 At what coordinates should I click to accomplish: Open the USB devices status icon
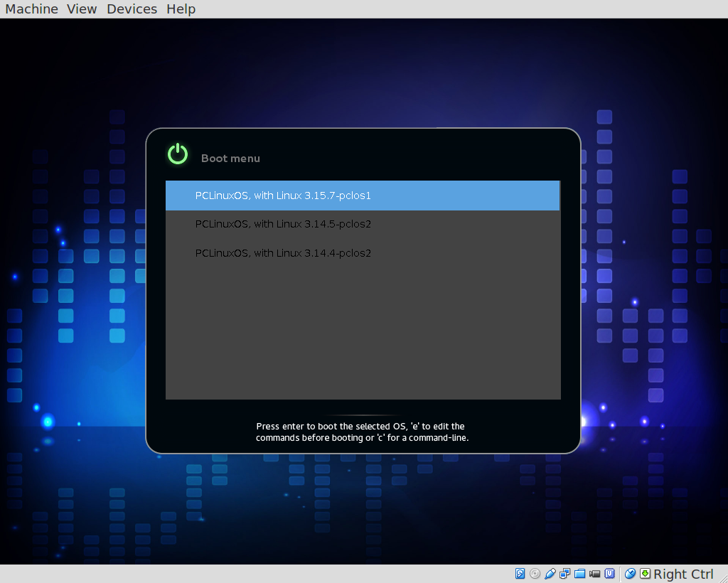click(x=550, y=574)
